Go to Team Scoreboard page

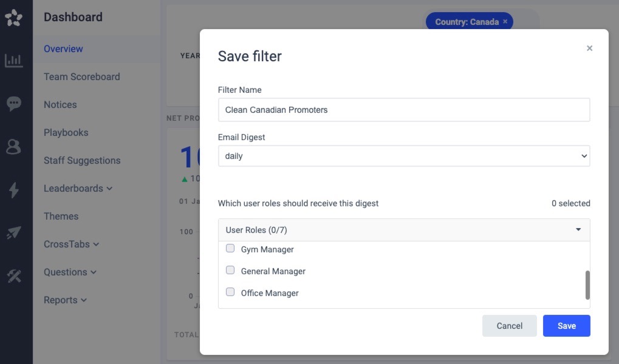81,76
